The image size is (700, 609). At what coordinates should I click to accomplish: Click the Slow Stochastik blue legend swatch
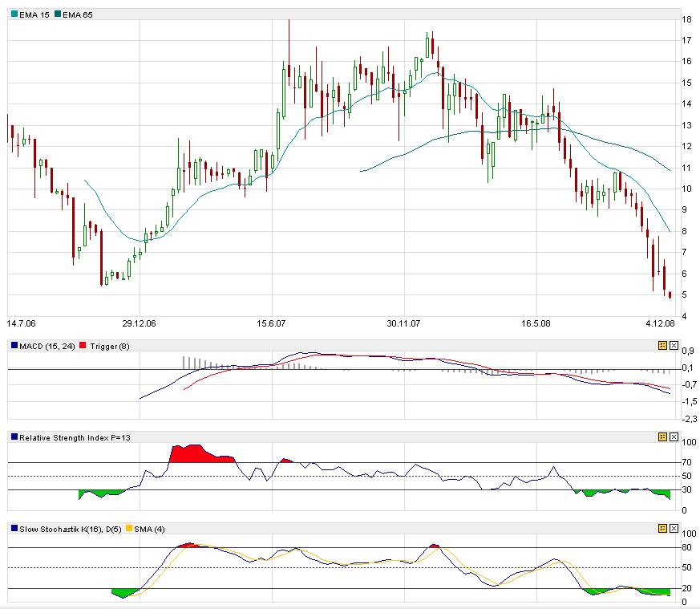pos(14,529)
